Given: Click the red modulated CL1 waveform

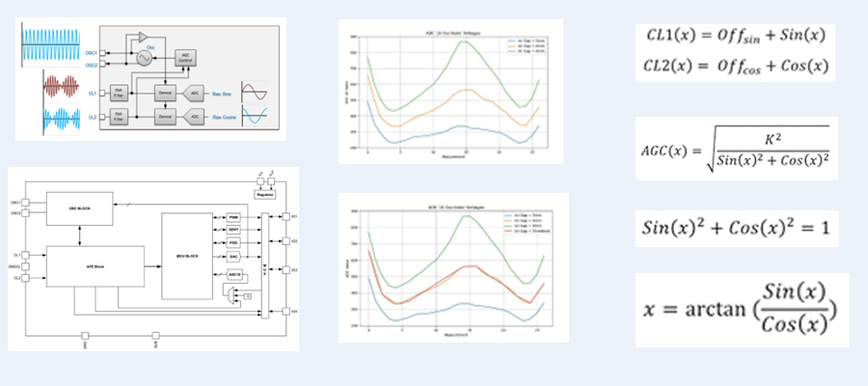Looking at the screenshot, I should coord(66,93).
